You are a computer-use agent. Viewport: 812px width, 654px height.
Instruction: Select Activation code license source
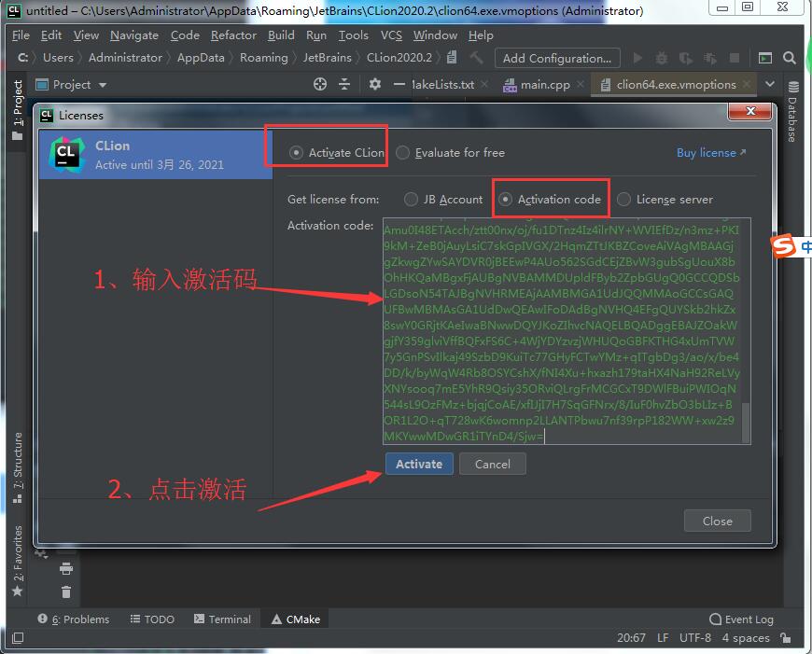[505, 200]
